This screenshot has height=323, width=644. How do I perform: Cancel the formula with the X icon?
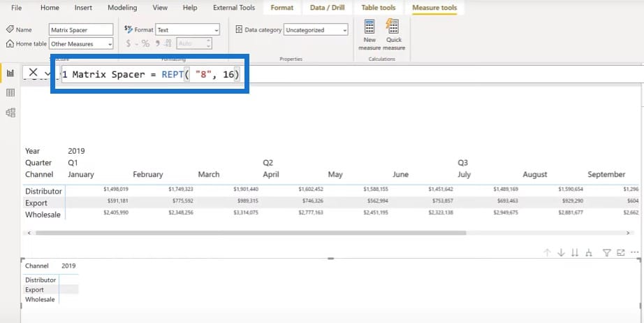(x=33, y=73)
